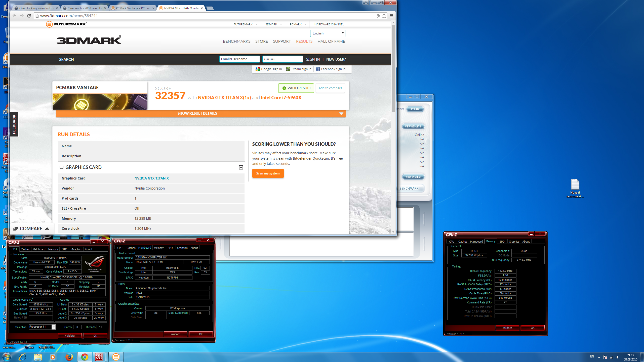
Task: Click Validate in left CPU-Z window
Action: pyautogui.click(x=70, y=336)
